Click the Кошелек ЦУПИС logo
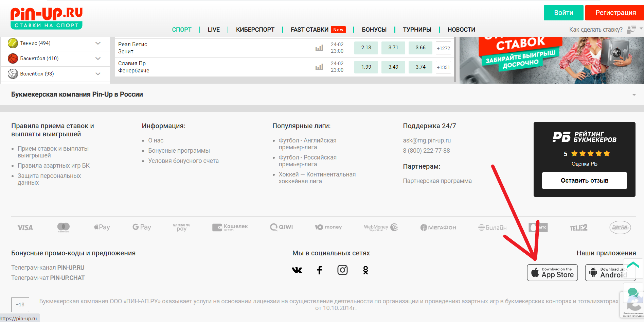Screen dimensions: 644x322 point(230,227)
